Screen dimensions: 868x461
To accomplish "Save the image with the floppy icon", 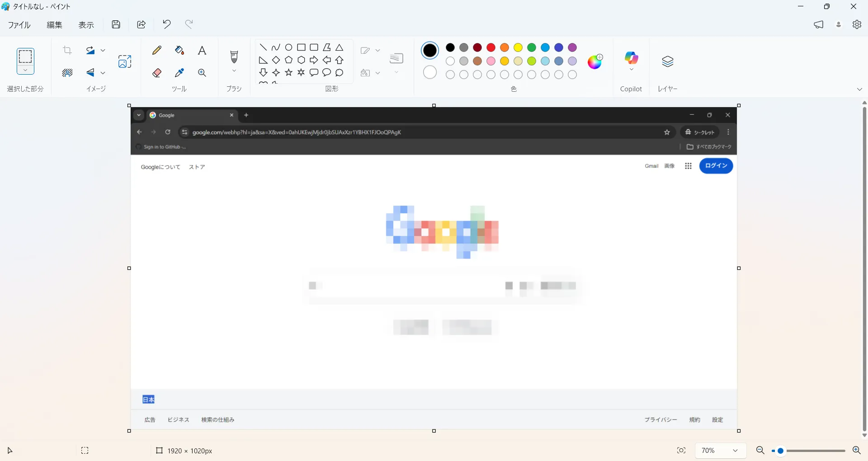I will click(x=116, y=24).
